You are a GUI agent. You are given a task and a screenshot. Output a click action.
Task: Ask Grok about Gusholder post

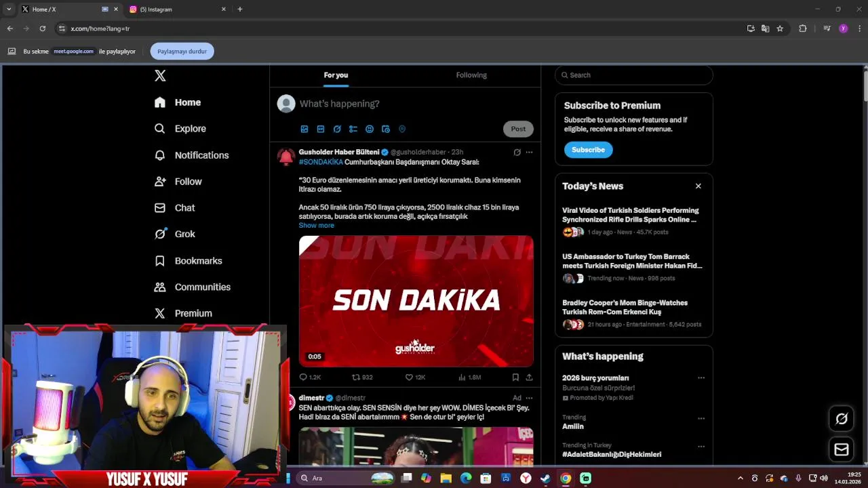click(x=517, y=152)
